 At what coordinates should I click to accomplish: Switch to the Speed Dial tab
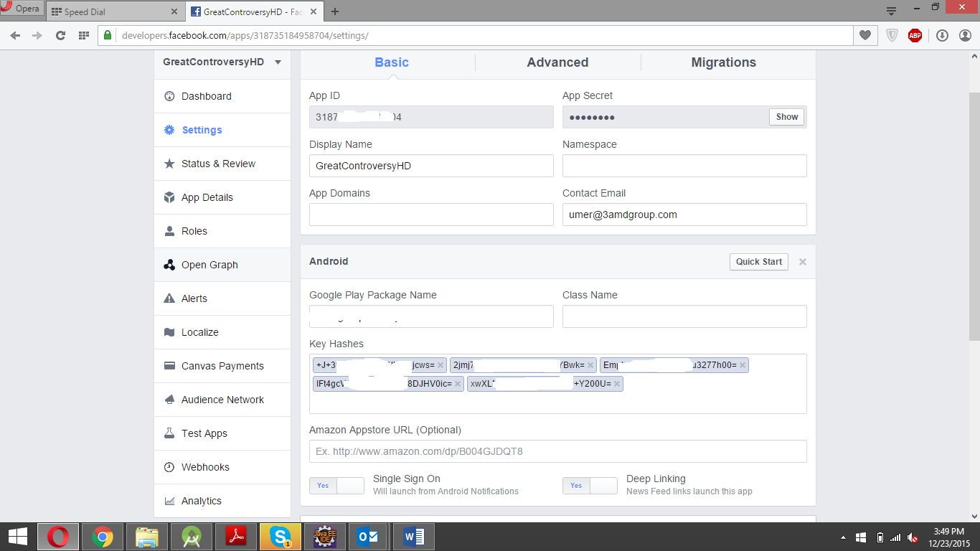115,11
